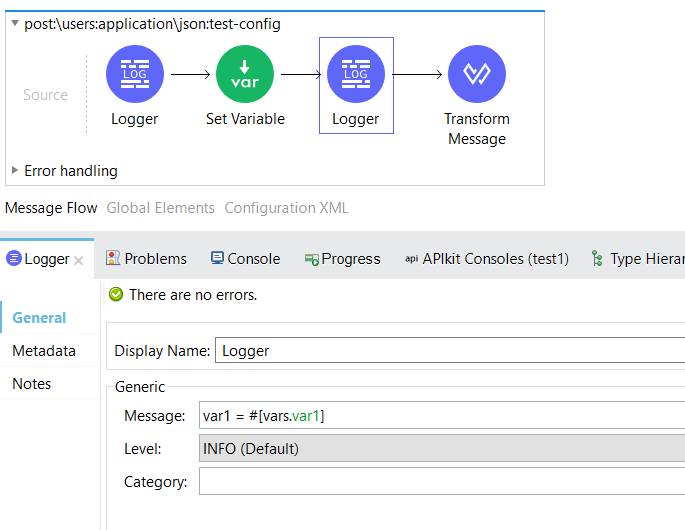The image size is (685, 530).
Task: Click the Problems tab icon
Action: point(113,258)
